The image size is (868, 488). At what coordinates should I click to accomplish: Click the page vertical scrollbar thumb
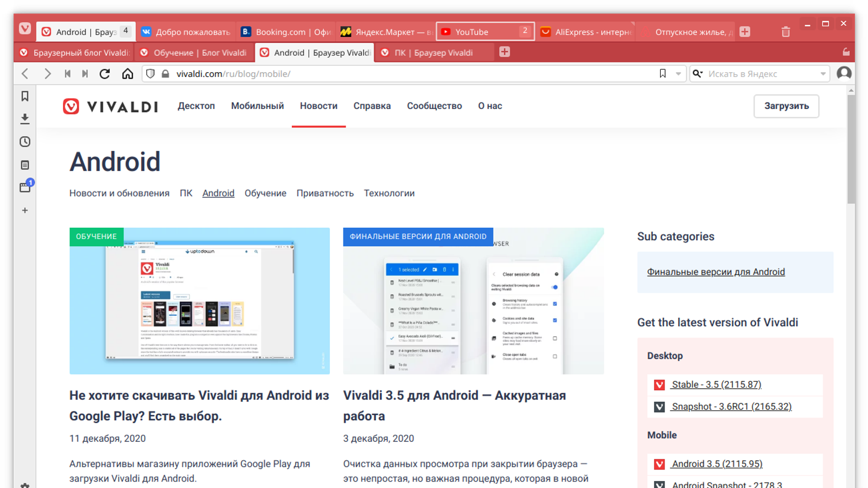[x=851, y=149]
